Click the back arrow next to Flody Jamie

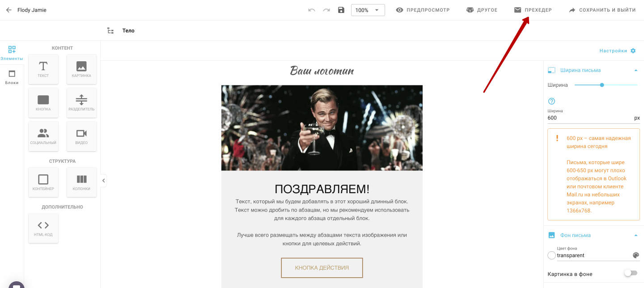tap(9, 10)
